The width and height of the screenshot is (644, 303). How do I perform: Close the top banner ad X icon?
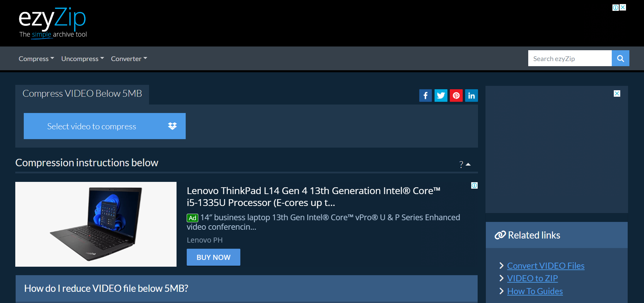623,7
